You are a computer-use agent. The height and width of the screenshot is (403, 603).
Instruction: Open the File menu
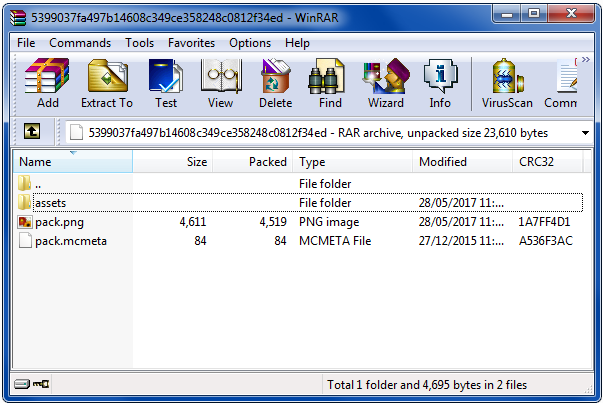[x=26, y=43]
